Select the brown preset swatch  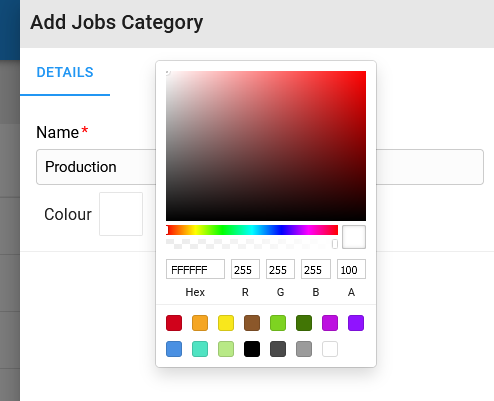click(x=252, y=323)
